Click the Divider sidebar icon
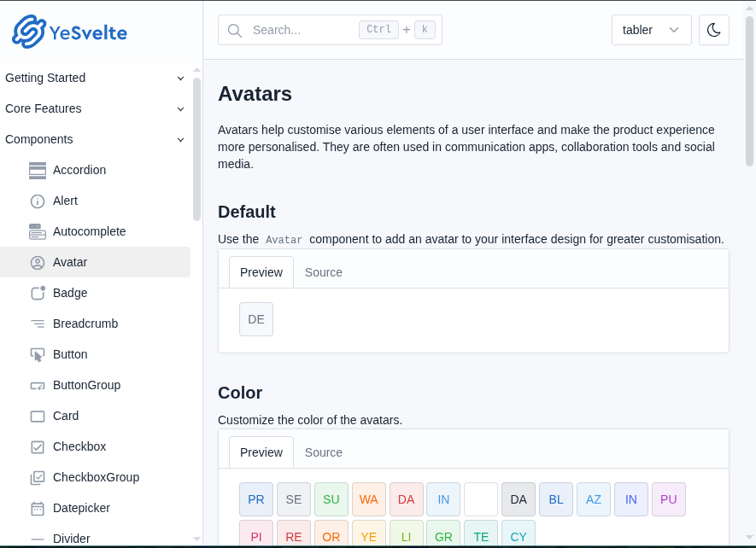This screenshot has width=756, height=548. 38,539
